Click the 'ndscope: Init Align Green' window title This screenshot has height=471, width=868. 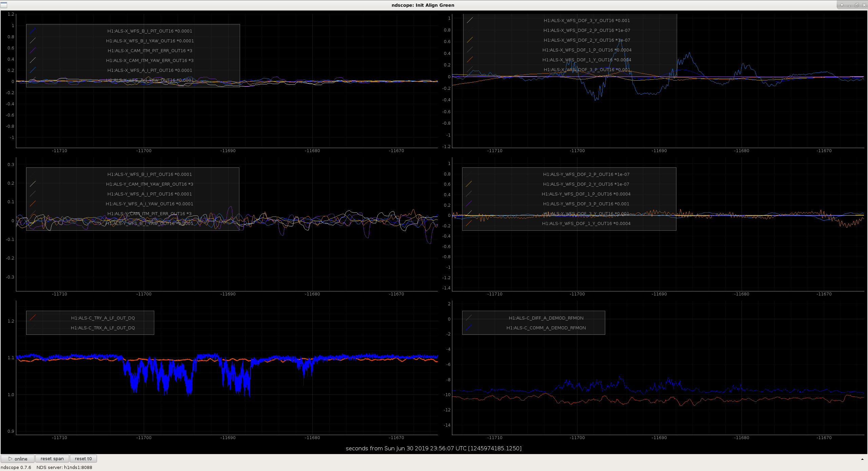(x=423, y=5)
